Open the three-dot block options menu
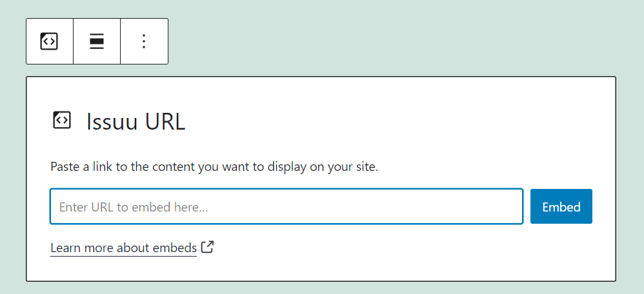 click(x=144, y=41)
